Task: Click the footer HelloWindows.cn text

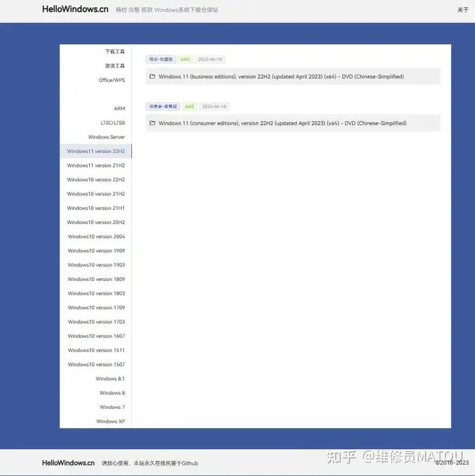Action: click(x=68, y=463)
